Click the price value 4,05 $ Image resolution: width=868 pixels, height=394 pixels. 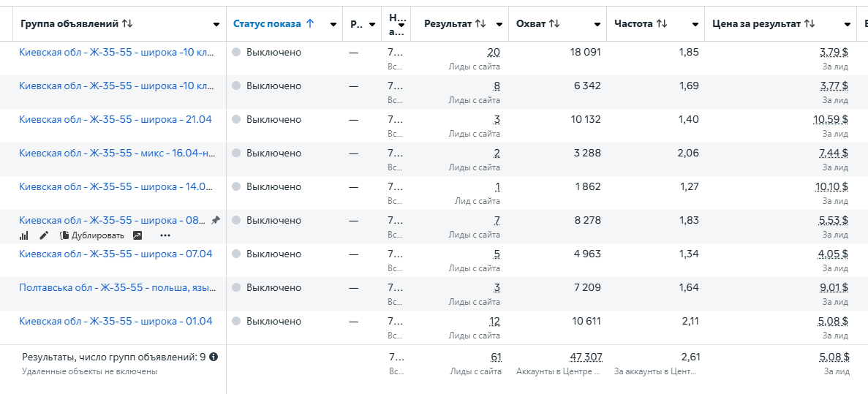click(834, 254)
